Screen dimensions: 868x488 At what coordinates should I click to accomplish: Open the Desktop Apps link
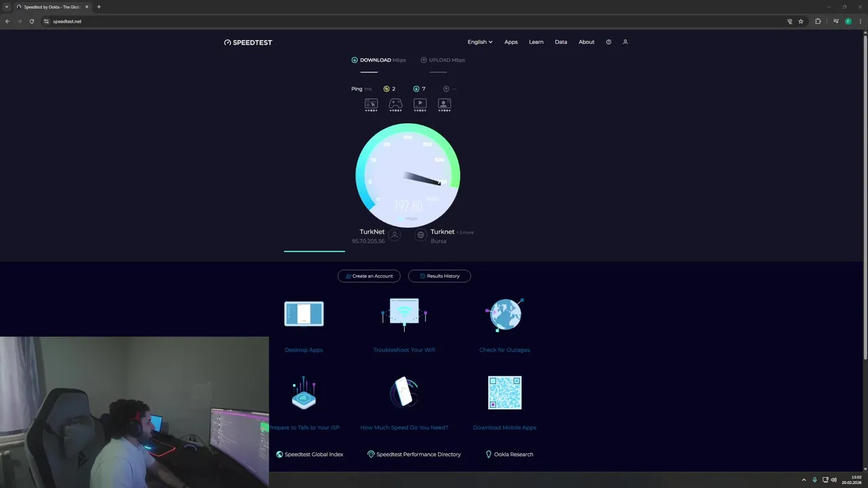point(304,350)
